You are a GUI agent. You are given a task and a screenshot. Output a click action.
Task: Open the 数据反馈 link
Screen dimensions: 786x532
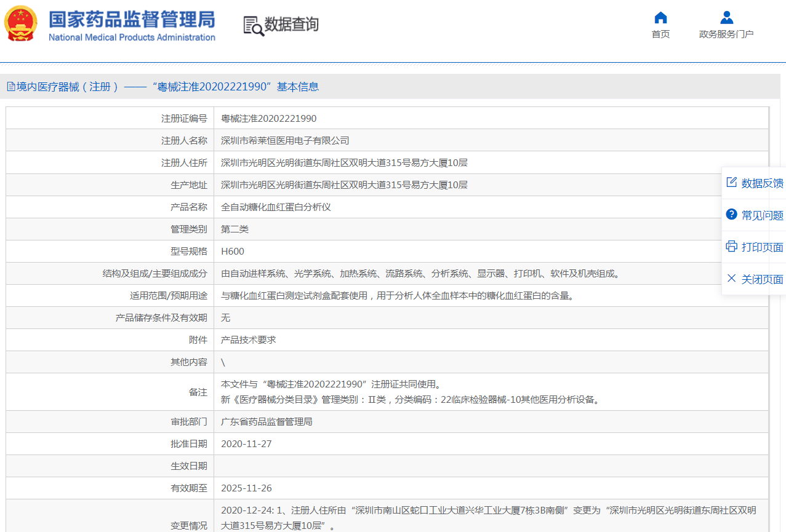click(x=762, y=183)
